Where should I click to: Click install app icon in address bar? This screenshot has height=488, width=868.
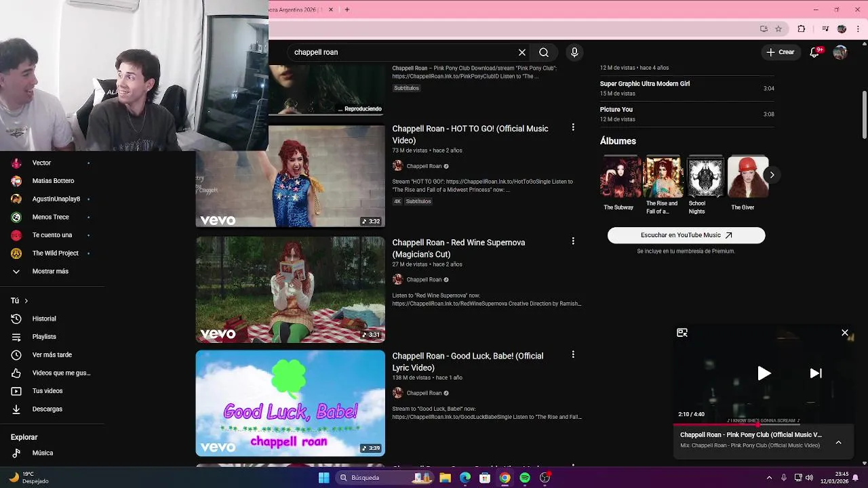click(764, 28)
